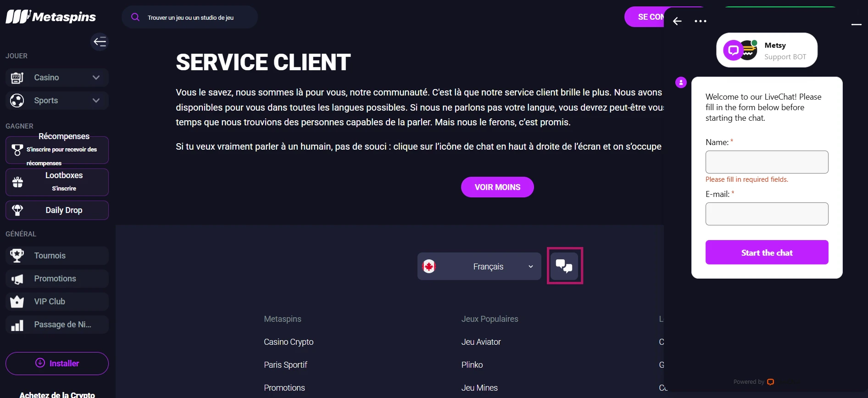Click the Sports soccer ball icon
The height and width of the screenshot is (398, 868).
(x=17, y=101)
